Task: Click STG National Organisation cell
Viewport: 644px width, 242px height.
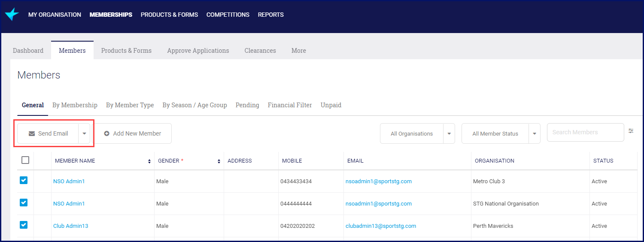Action: [x=506, y=204]
